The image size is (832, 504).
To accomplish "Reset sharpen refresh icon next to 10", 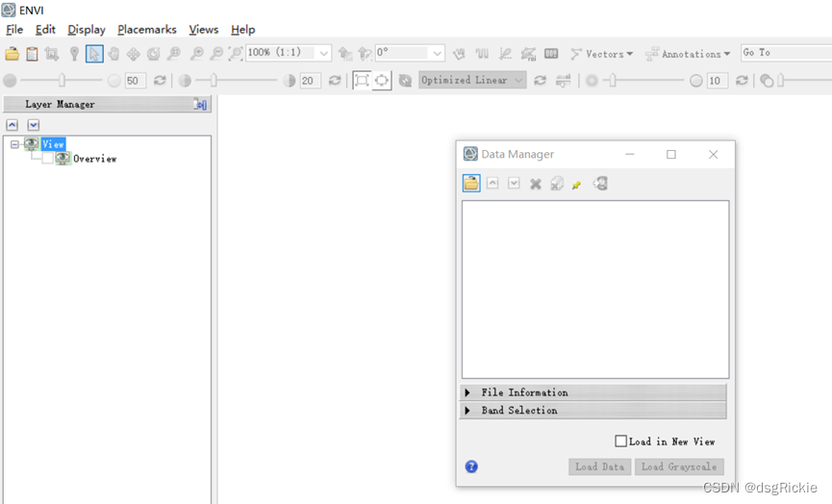I will [742, 81].
